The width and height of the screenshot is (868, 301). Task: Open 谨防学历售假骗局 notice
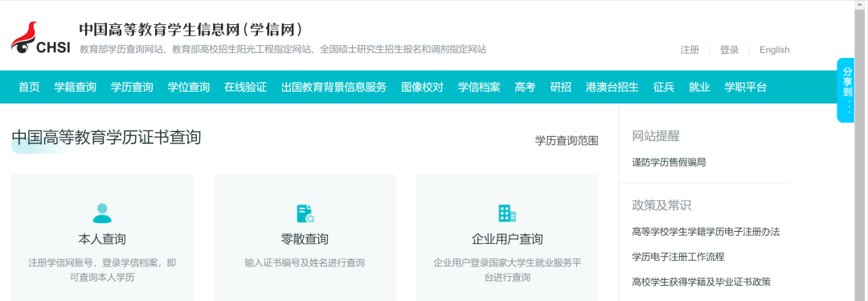pos(669,163)
